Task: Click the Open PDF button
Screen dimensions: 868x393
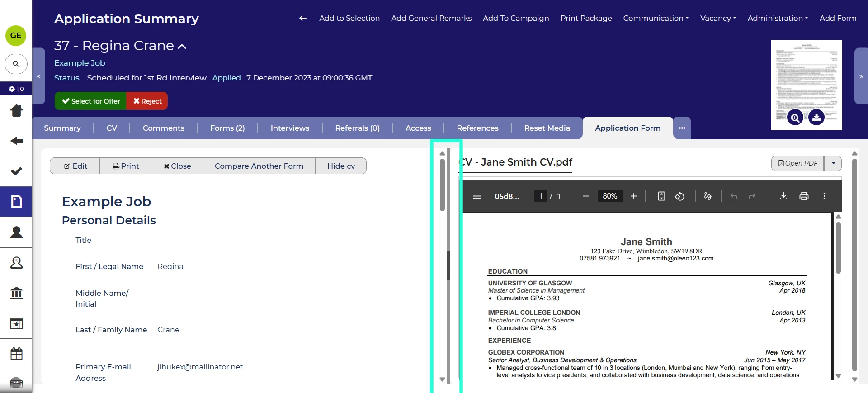Action: [798, 163]
